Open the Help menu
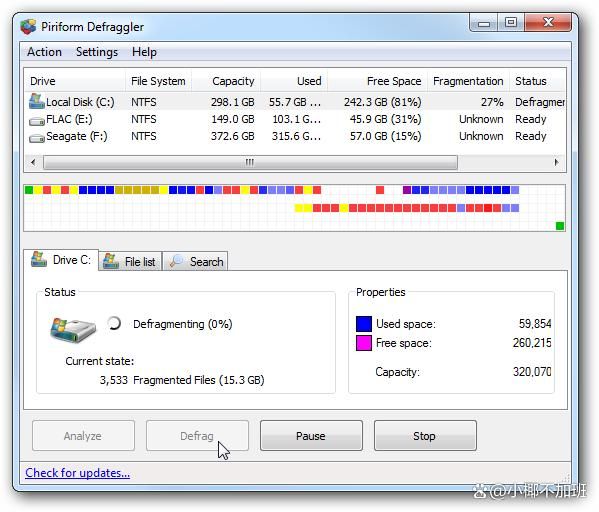599x512 pixels. [x=144, y=52]
